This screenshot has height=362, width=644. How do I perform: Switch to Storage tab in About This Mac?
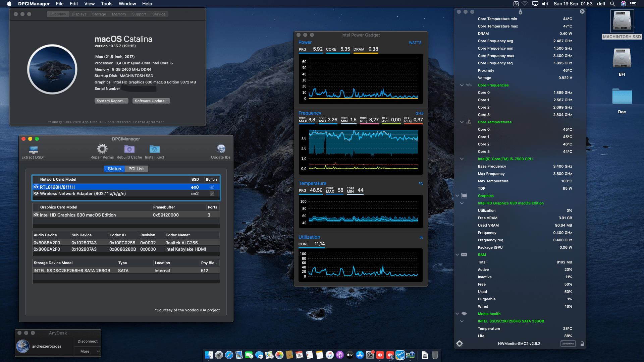(99, 14)
